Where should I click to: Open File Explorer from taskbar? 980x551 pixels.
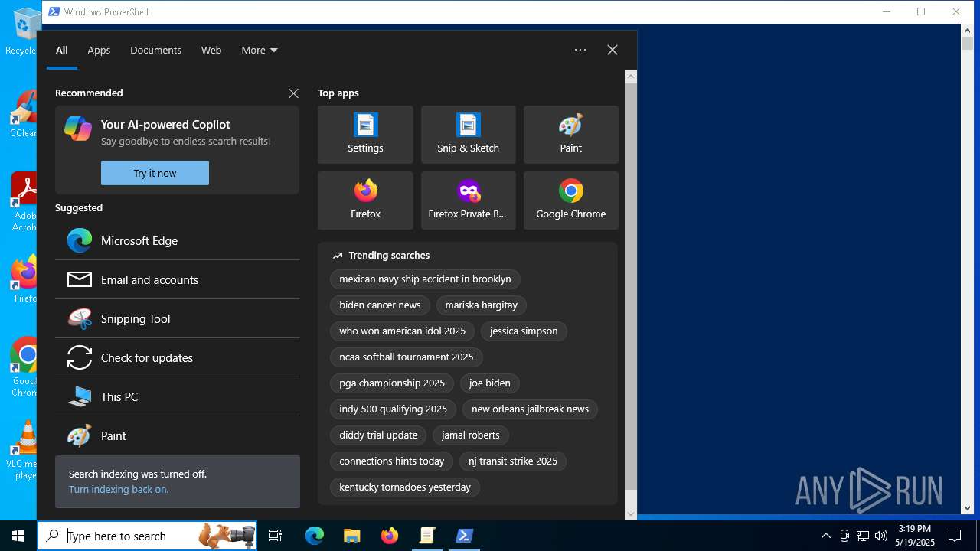[x=351, y=536]
